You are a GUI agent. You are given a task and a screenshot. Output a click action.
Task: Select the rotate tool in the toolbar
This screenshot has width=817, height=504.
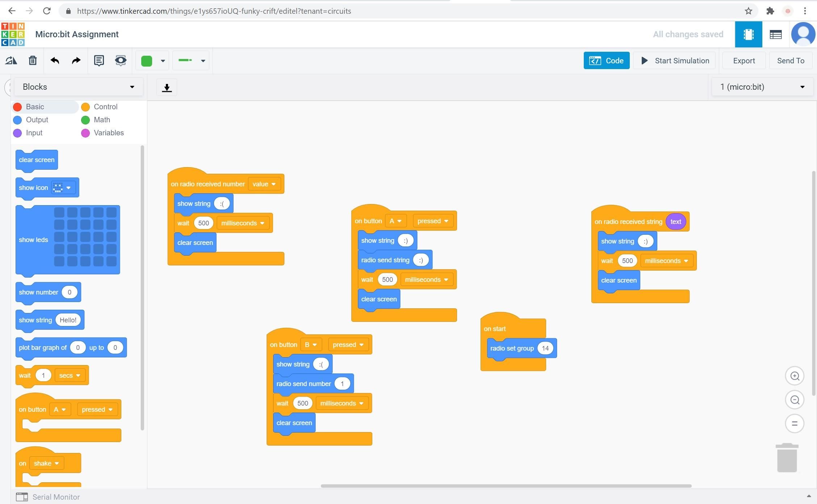click(x=11, y=60)
